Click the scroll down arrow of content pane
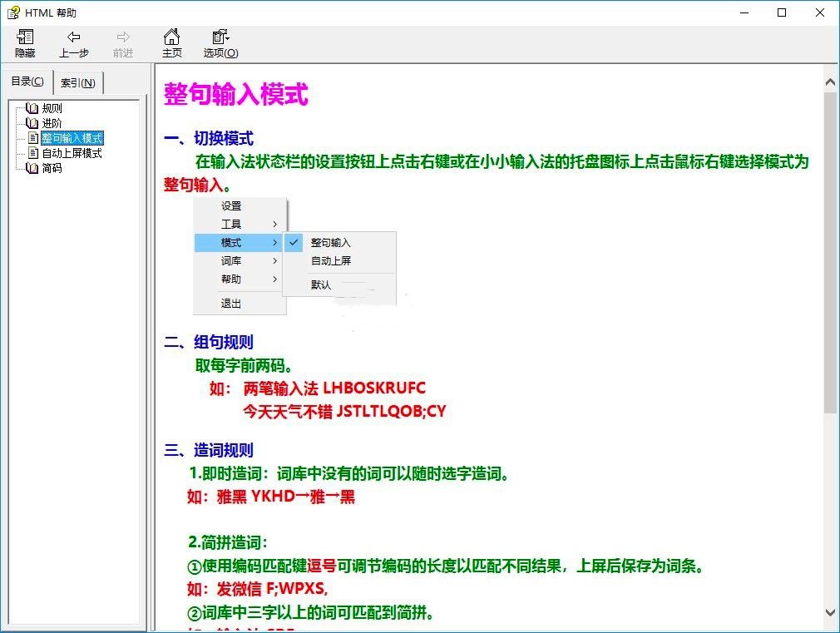 (830, 612)
